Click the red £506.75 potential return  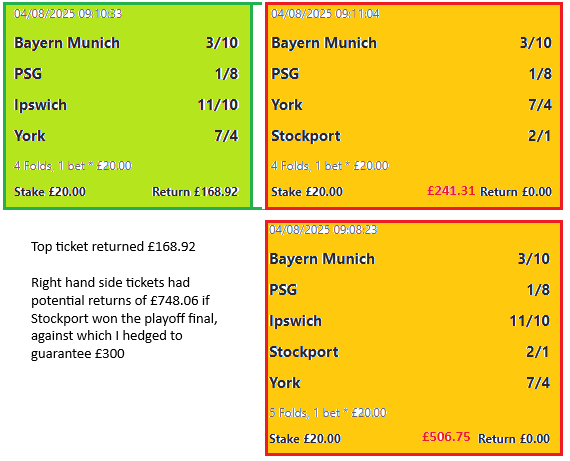(446, 437)
